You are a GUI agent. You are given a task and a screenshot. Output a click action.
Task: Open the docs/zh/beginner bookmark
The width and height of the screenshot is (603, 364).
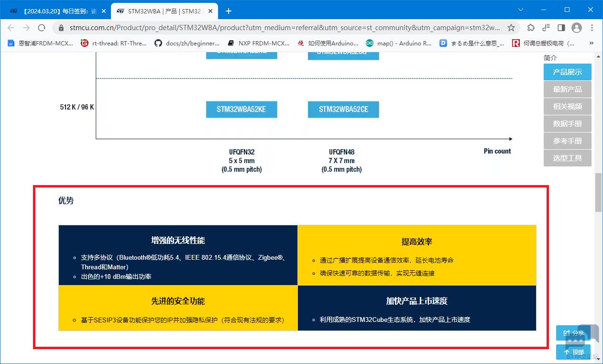(187, 43)
